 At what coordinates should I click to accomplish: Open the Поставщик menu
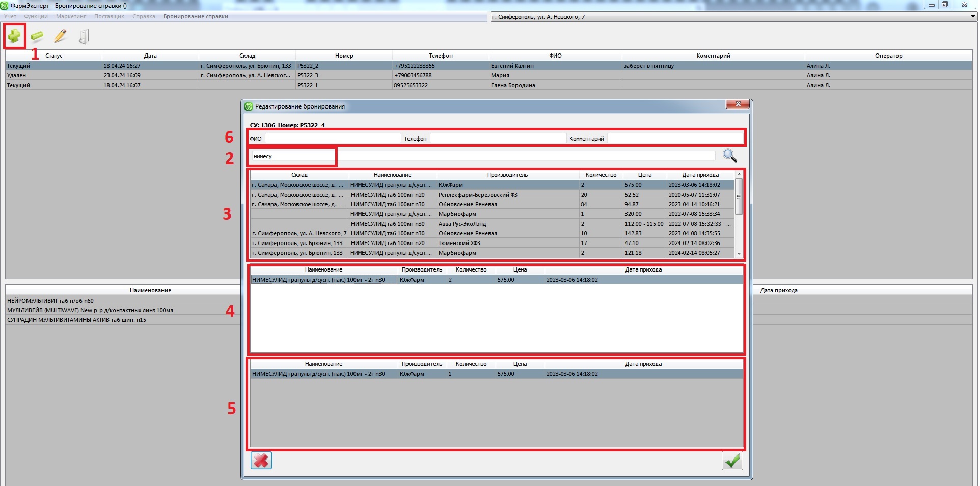[x=109, y=17]
